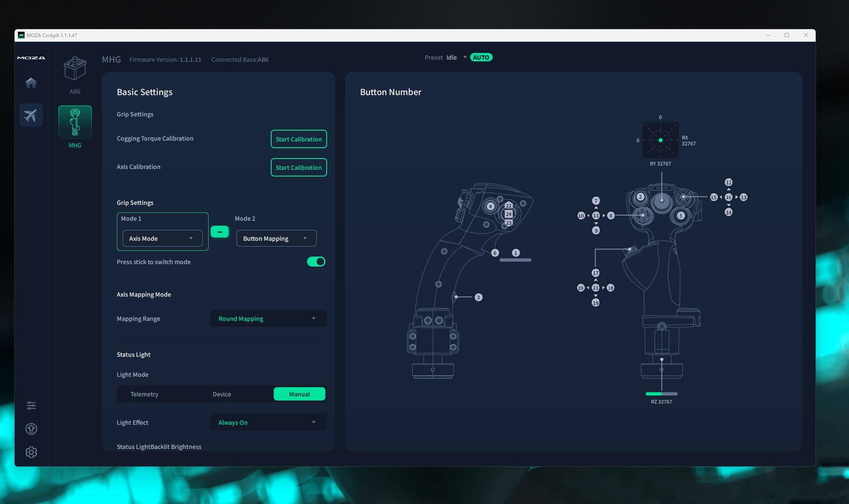Click button number 6 marker
The height and width of the screenshot is (504, 849).
(x=495, y=253)
